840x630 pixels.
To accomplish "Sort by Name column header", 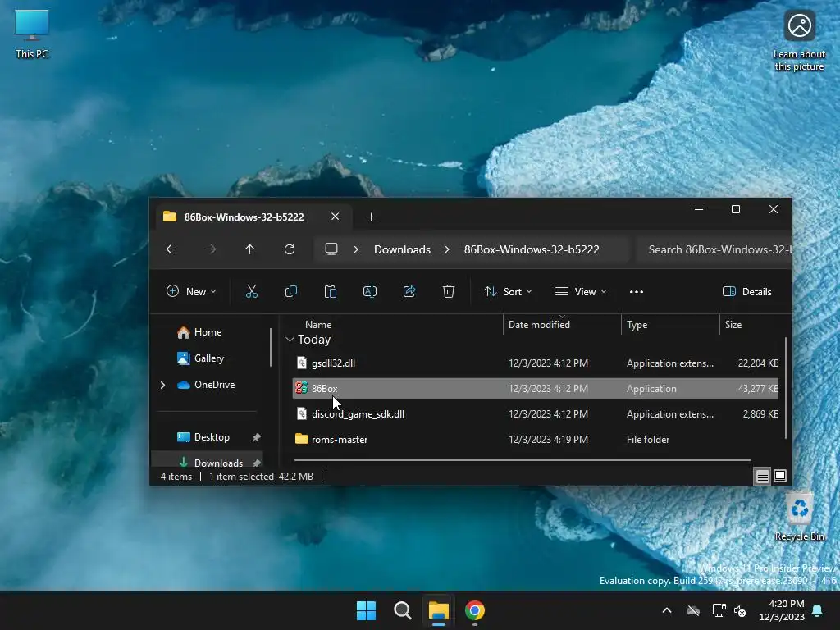I will click(318, 325).
